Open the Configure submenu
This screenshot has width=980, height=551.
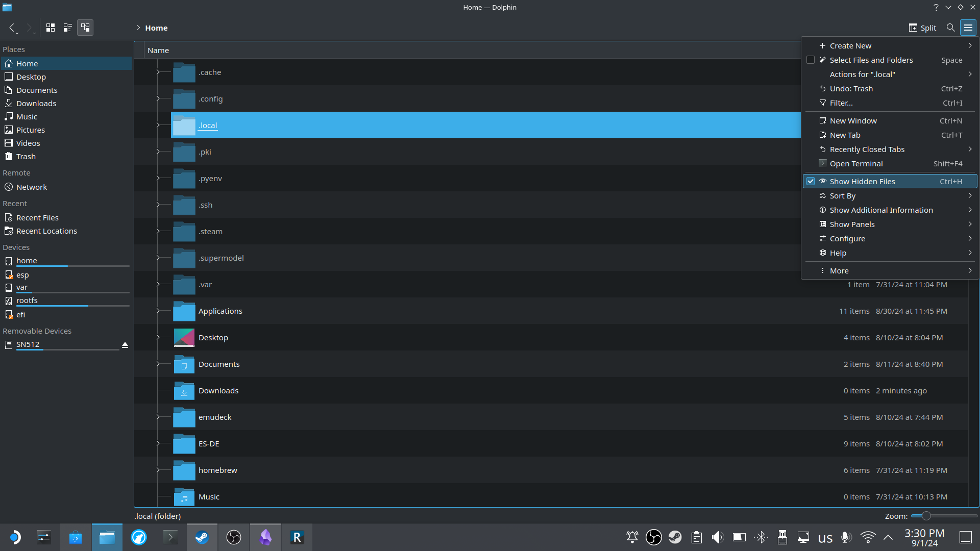click(x=890, y=239)
